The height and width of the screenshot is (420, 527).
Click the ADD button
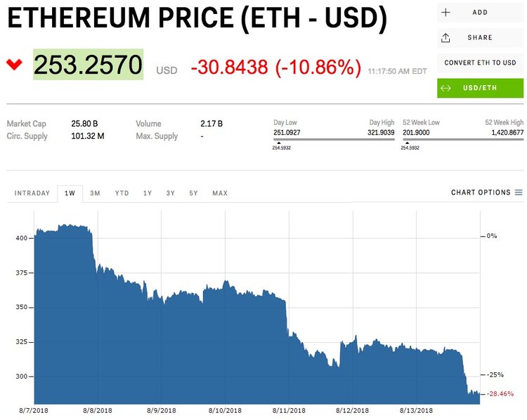click(481, 13)
